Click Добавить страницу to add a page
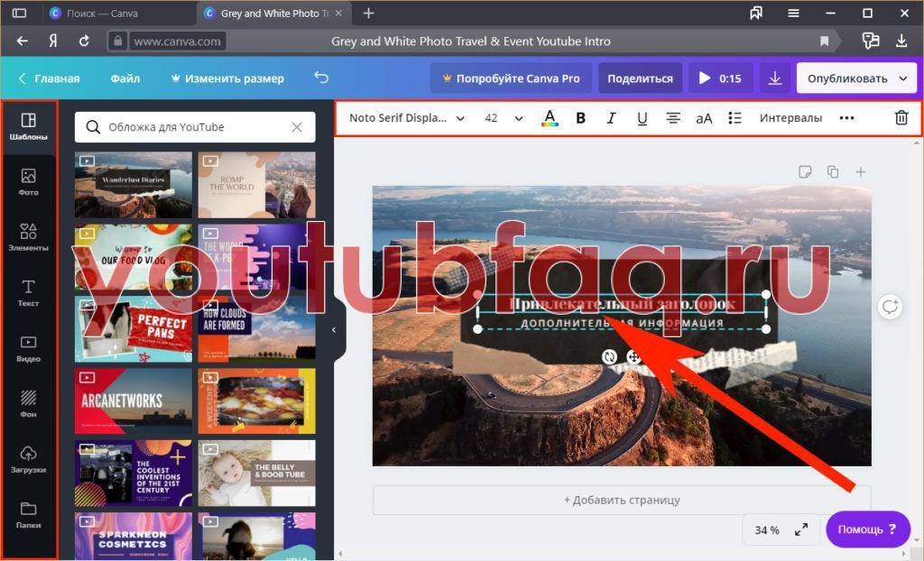Viewport: 924px width, 561px height. (622, 500)
